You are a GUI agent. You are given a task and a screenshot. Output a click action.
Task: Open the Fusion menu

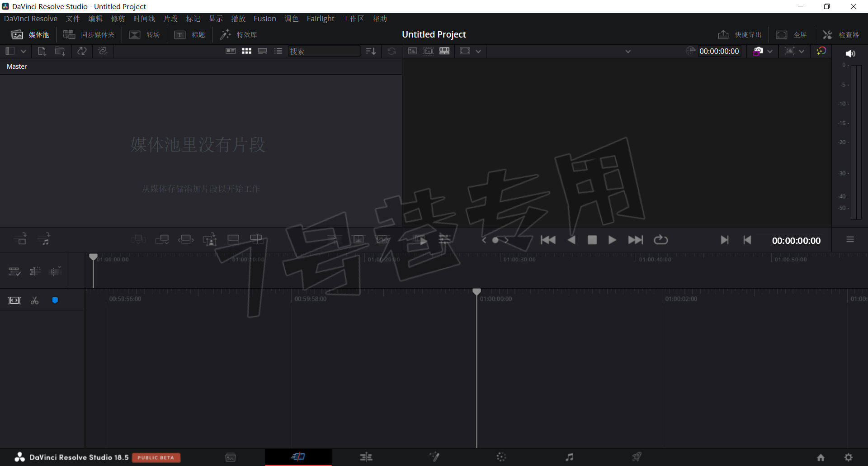coord(265,19)
